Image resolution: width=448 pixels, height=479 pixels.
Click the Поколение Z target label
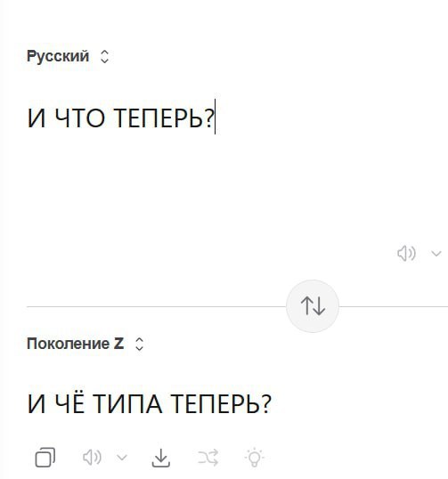click(75, 344)
